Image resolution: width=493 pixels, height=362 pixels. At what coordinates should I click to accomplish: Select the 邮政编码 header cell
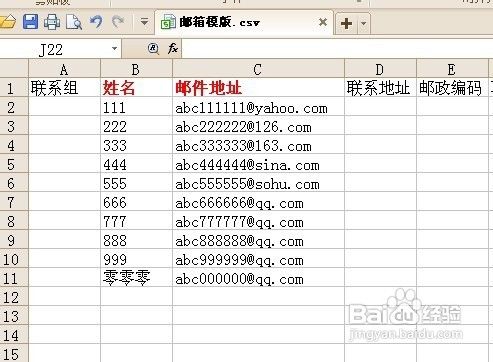click(x=452, y=88)
